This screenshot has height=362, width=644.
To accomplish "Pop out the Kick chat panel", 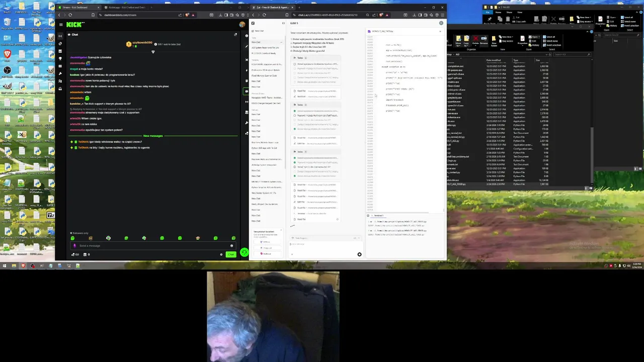I will pos(235,35).
